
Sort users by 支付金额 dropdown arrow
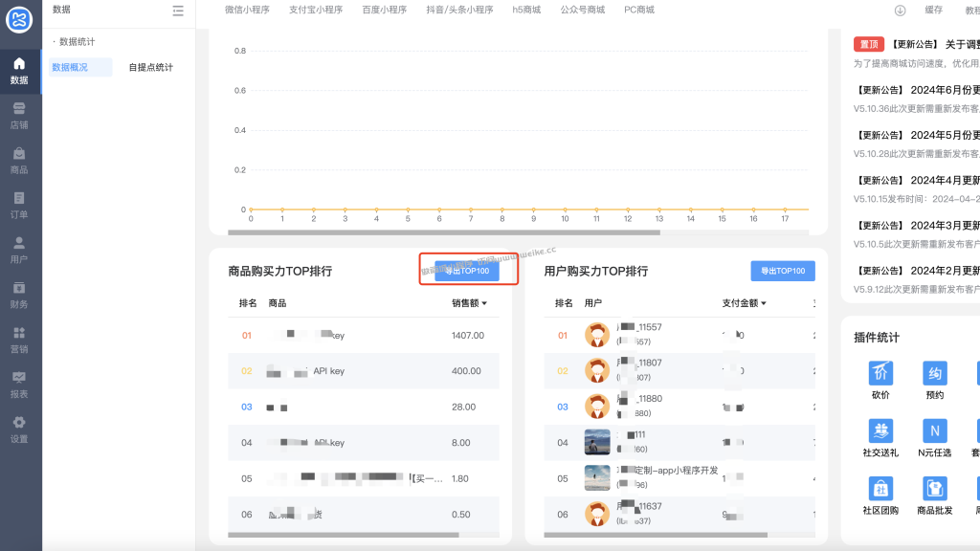point(764,303)
